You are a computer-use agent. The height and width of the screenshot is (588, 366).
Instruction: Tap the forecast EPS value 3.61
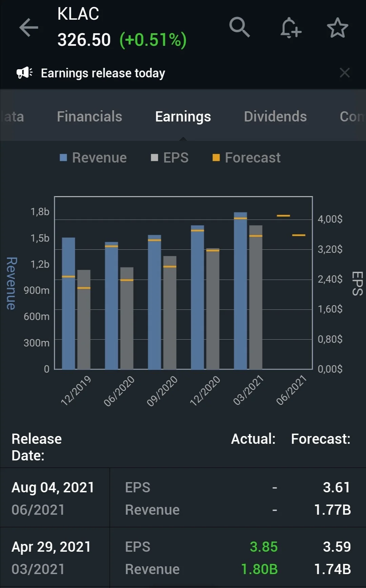337,488
